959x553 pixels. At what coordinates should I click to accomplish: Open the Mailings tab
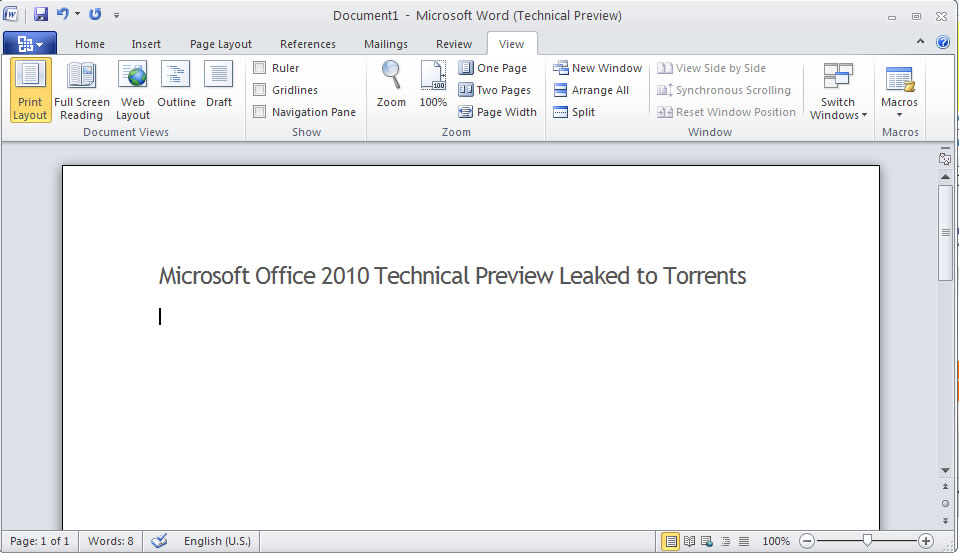386,44
